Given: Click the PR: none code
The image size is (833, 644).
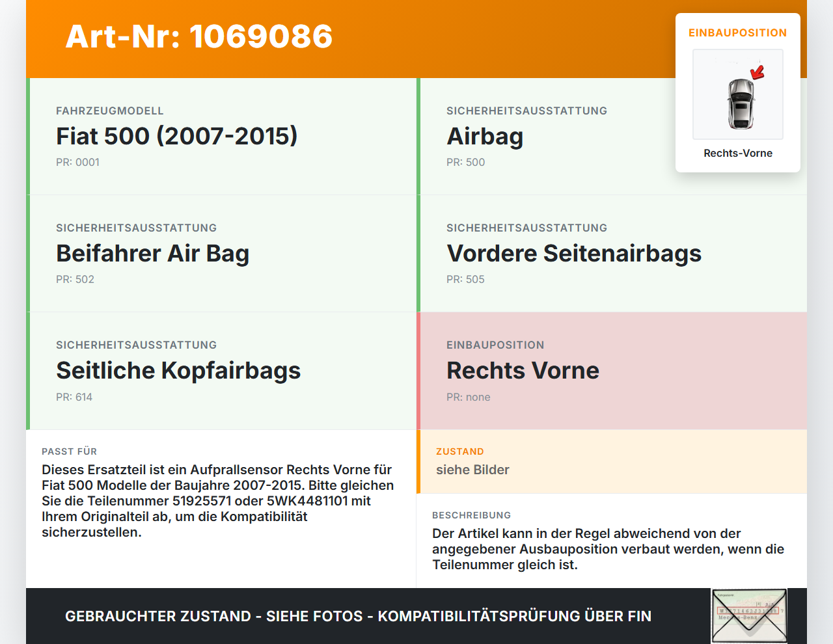Looking at the screenshot, I should coord(469,397).
